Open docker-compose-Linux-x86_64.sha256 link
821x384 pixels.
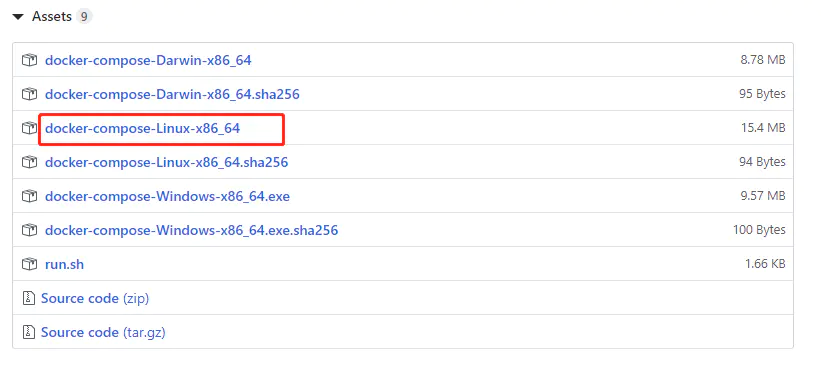(x=167, y=162)
